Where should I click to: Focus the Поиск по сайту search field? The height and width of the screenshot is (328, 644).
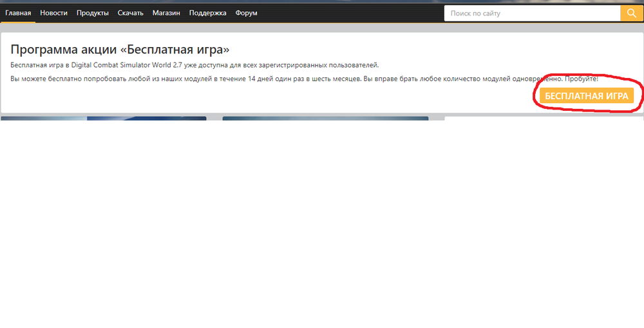click(533, 13)
